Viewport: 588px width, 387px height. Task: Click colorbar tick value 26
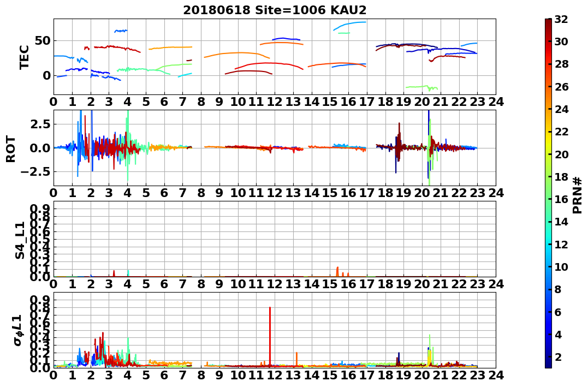tap(561, 87)
